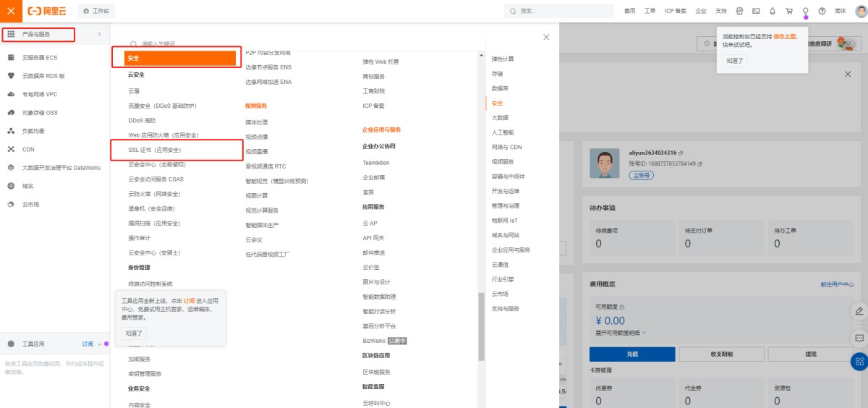
Task: Open 订阅 dropdown beside 工具应用
Action: coord(91,344)
